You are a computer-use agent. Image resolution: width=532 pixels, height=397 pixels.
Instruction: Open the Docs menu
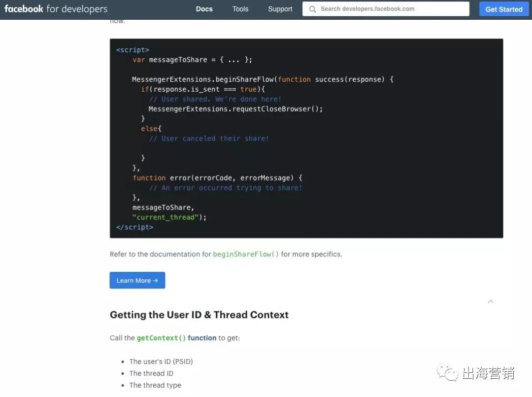[204, 9]
